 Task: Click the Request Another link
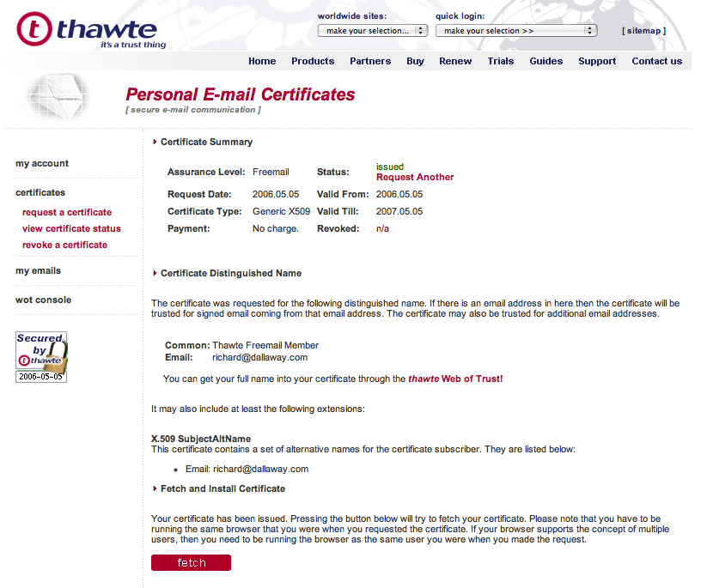pyautogui.click(x=415, y=177)
